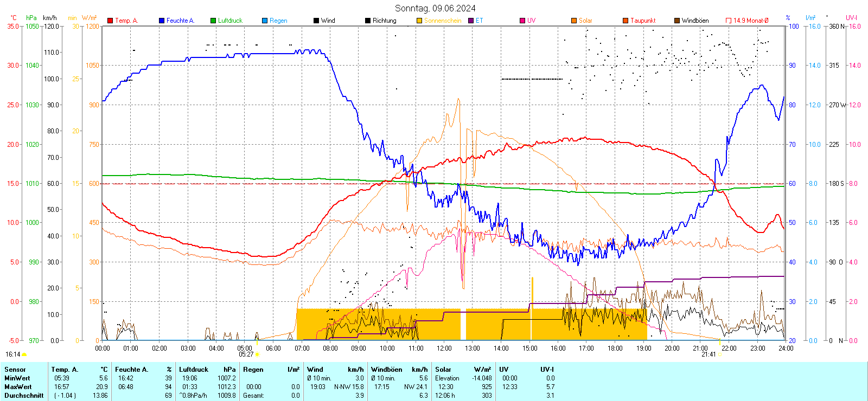Image resolution: width=868 pixels, height=401 pixels.
Task: Click the 12:00 label on time axis
Action: [x=444, y=348]
